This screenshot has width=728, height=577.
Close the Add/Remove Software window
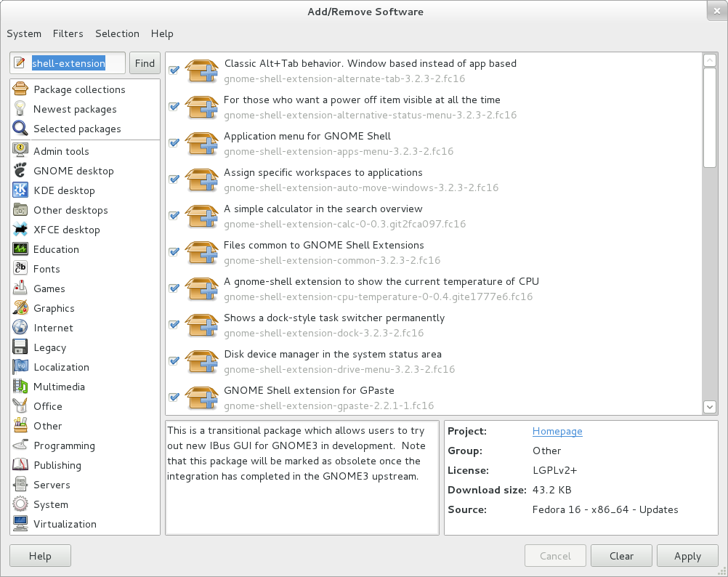717,11
